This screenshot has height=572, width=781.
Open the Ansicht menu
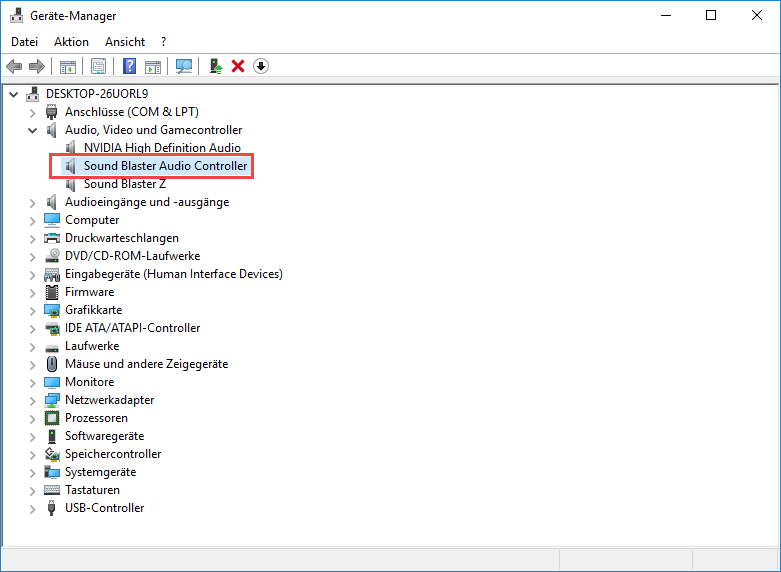point(125,42)
